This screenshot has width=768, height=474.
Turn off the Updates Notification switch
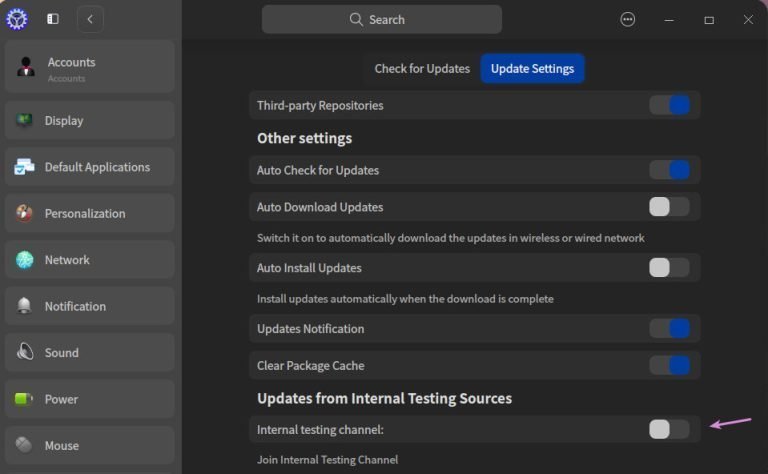(670, 328)
